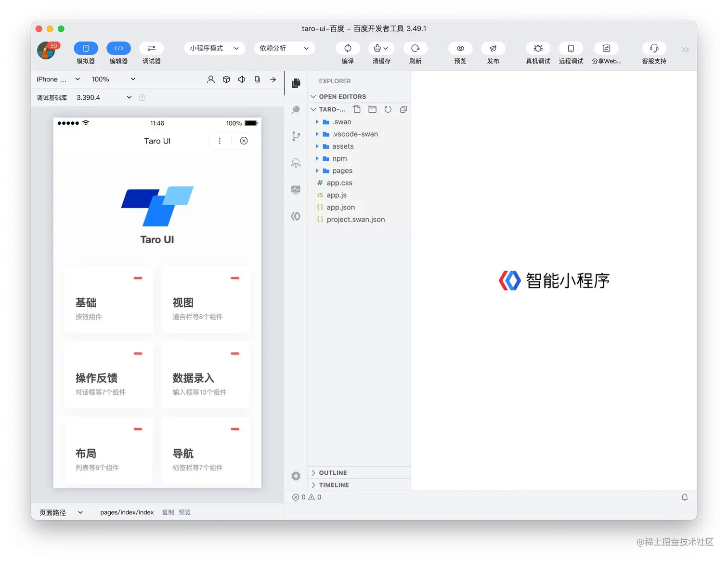Toggle the 模拟器 simulator panel button

pyautogui.click(x=86, y=48)
